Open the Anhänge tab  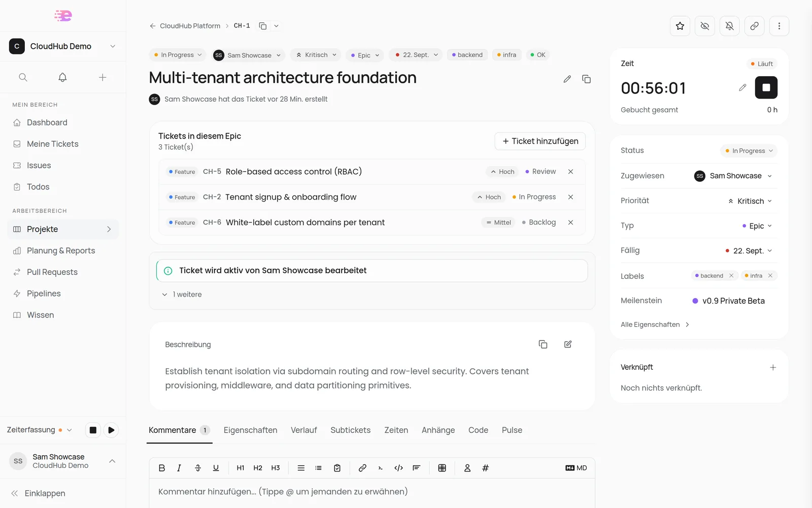coord(438,430)
